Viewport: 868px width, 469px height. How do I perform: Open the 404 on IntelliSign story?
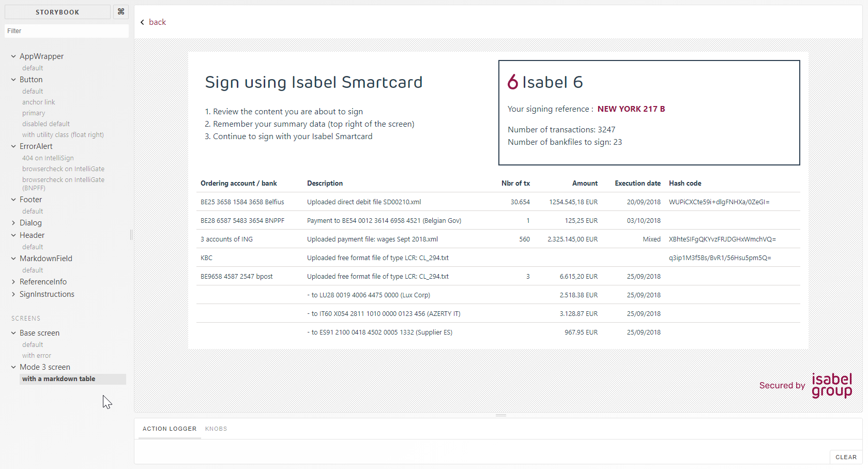pos(48,158)
